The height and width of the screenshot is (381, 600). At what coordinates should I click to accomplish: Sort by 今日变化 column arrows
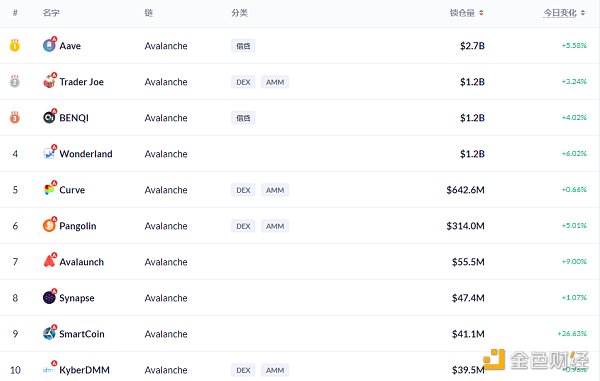pyautogui.click(x=583, y=13)
